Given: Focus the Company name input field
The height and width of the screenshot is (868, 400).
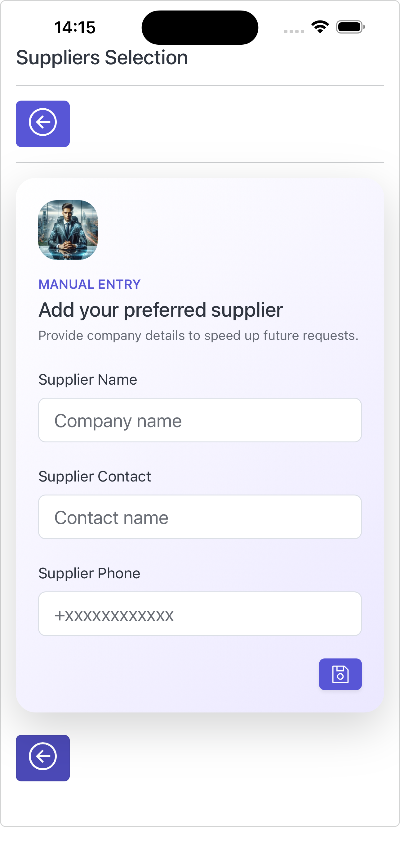Looking at the screenshot, I should [x=200, y=420].
